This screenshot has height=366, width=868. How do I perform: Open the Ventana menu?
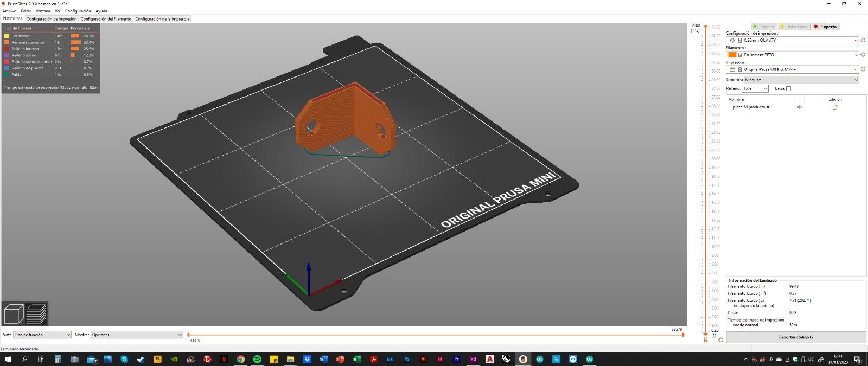(x=43, y=11)
